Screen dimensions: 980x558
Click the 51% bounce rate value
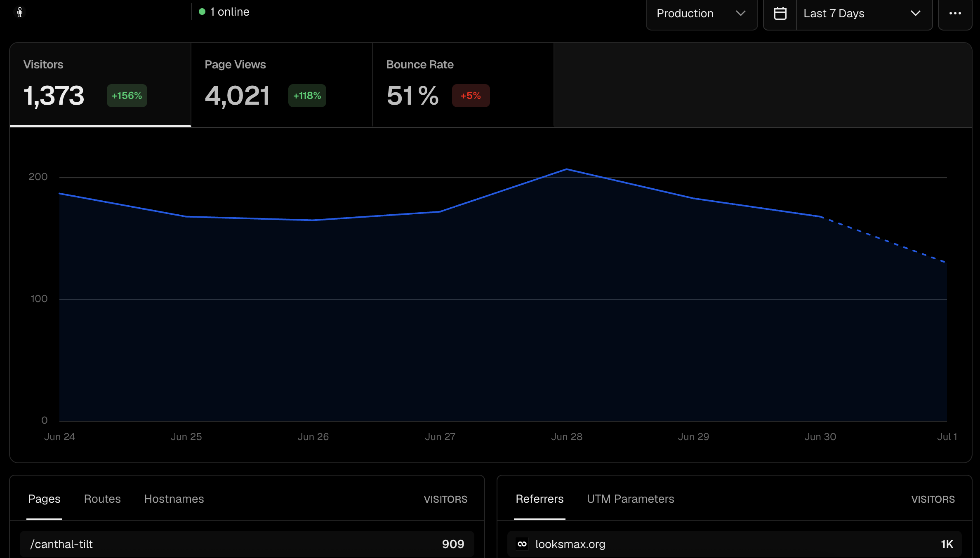coord(412,96)
